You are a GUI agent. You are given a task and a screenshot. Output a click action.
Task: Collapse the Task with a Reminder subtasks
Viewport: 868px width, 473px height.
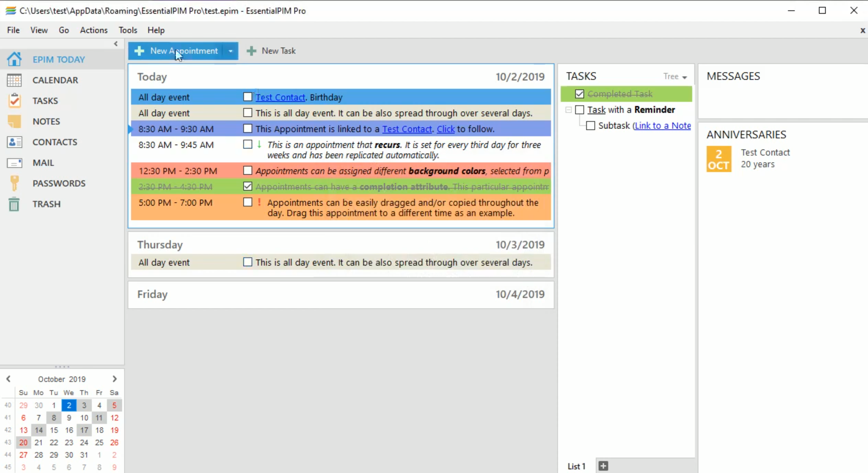coord(569,110)
